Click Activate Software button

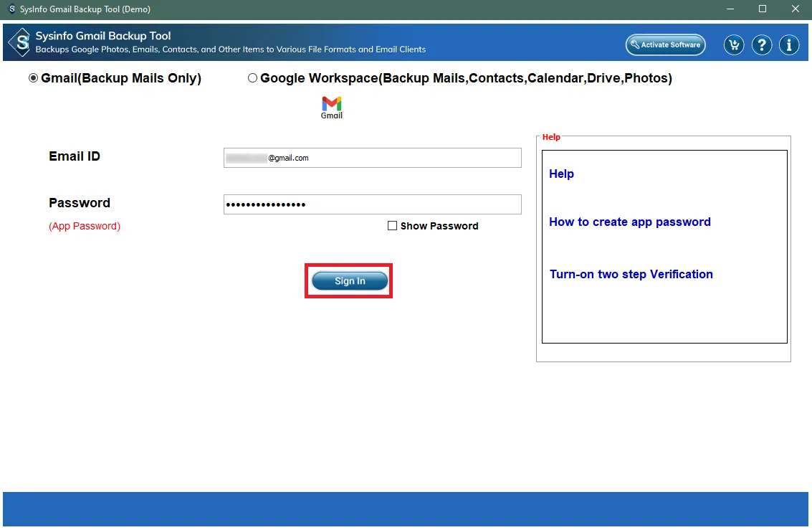coord(666,44)
